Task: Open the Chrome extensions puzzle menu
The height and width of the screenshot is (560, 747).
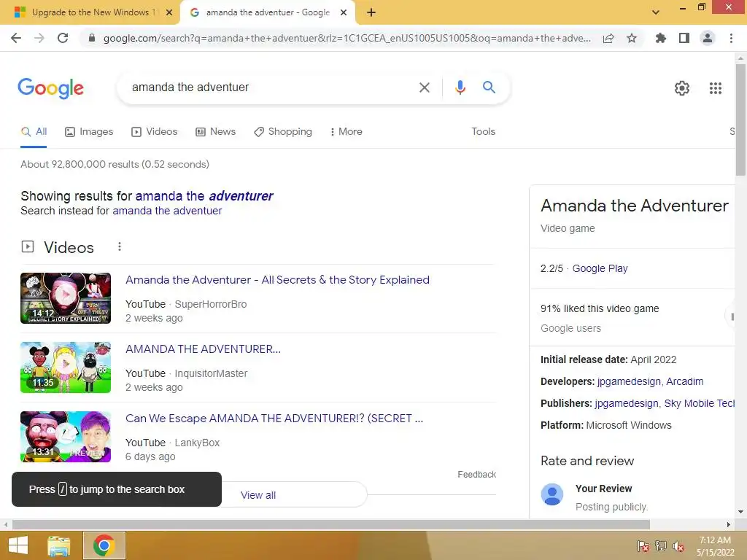Action: point(661,38)
